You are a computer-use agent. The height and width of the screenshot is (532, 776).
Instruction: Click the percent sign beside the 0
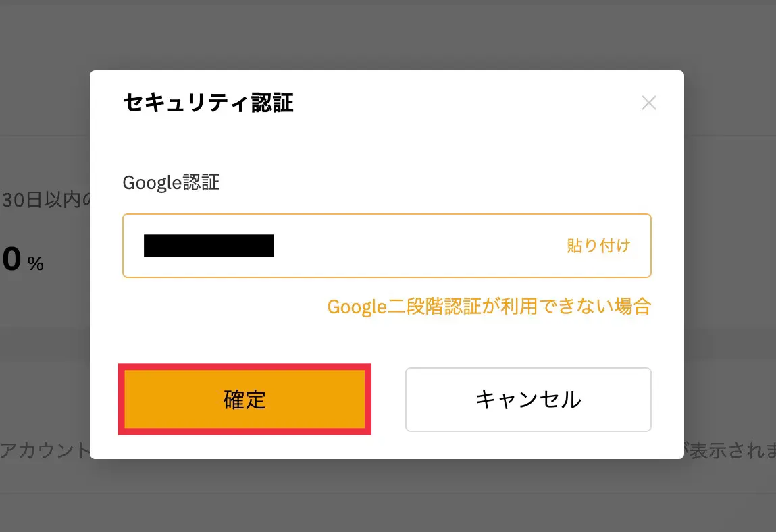[36, 264]
